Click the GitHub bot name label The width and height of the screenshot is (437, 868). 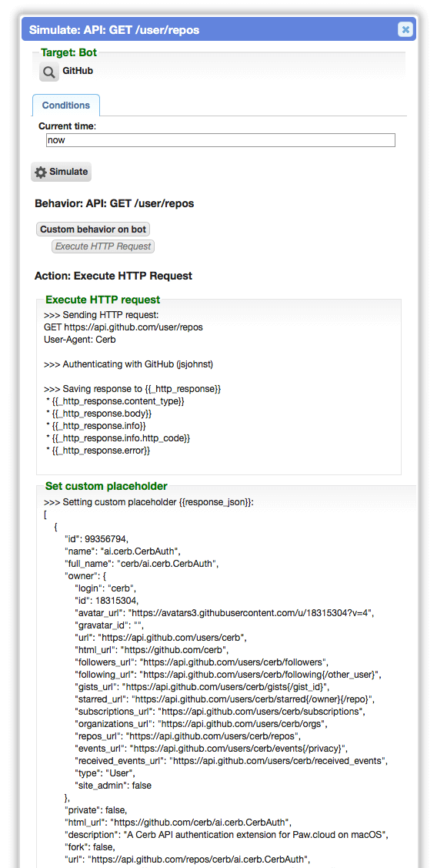tap(78, 71)
